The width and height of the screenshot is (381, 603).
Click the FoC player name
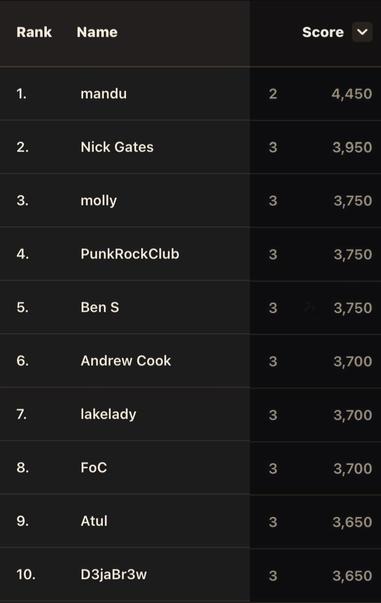click(x=93, y=468)
